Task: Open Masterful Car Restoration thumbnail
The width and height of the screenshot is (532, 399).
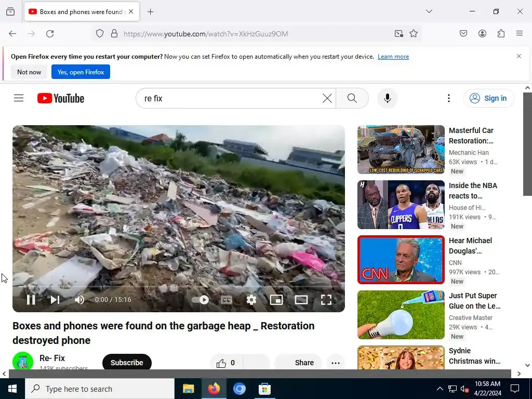Action: click(401, 150)
